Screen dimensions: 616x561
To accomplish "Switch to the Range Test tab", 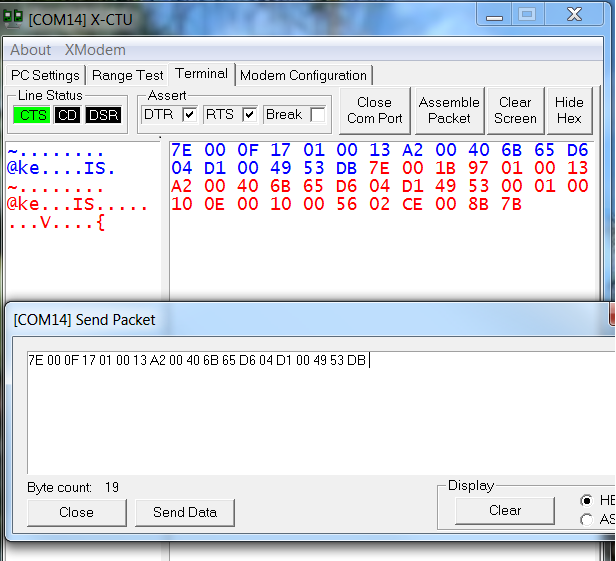I will 128,75.
